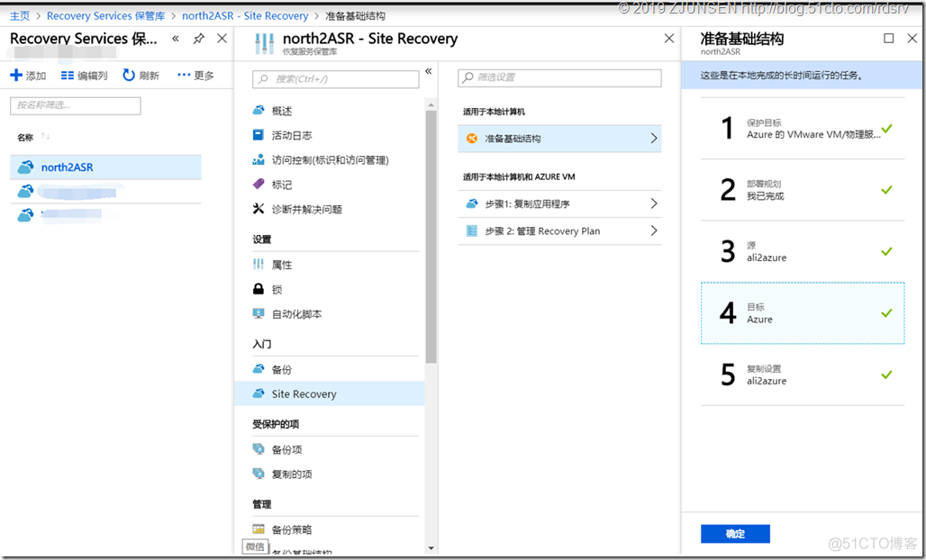
Task: Click the 自动化脚本 icon
Action: (x=259, y=313)
